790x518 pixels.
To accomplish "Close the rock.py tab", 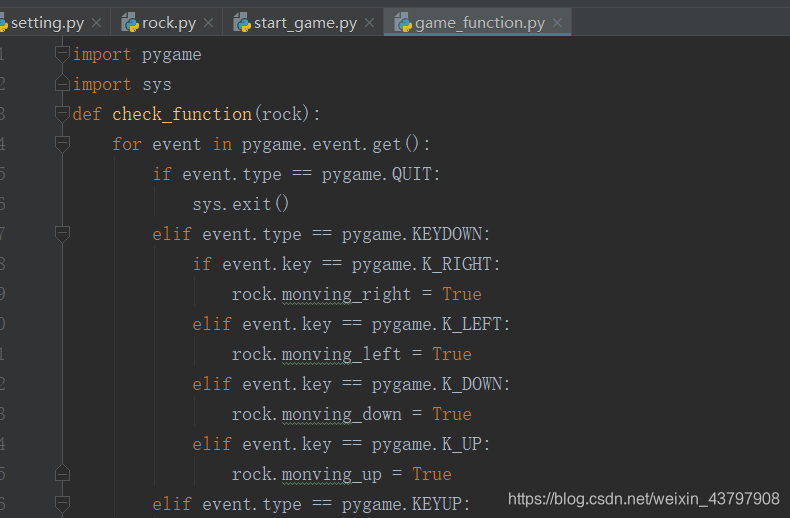I will click(208, 23).
